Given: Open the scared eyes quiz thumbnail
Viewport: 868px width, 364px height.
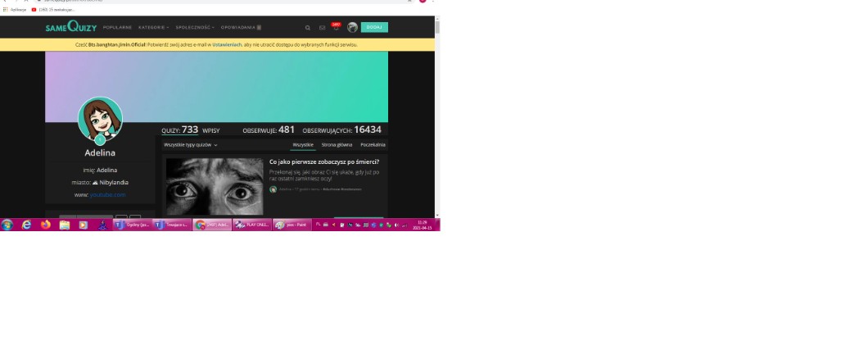Looking at the screenshot, I should point(215,187).
